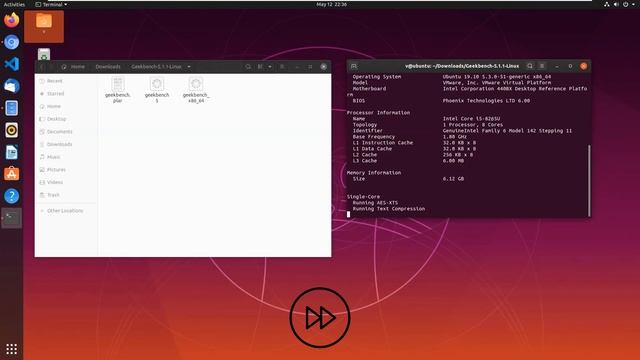Click Geekbench-5.1.1-Linux breadcrumb in Files
The width and height of the screenshot is (640, 360).
click(156, 67)
